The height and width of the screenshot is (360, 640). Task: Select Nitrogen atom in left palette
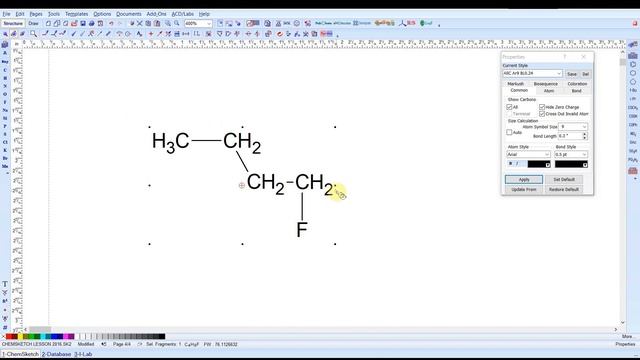[5, 86]
